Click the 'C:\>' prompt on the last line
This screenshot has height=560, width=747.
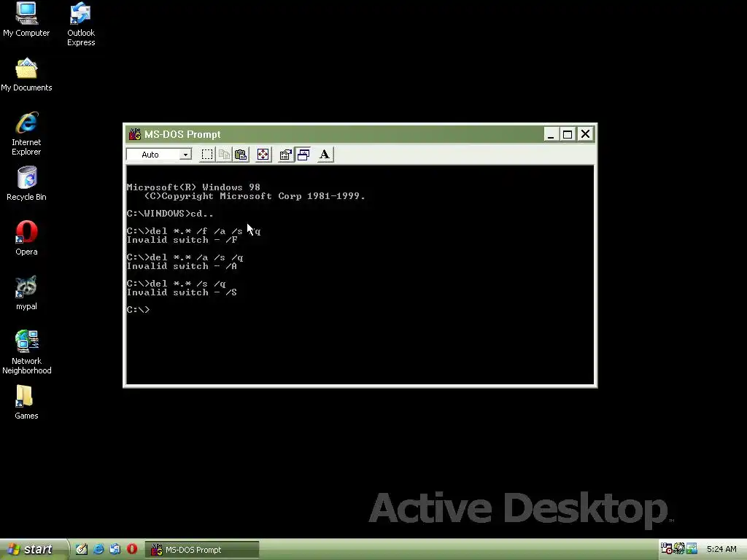[138, 309]
